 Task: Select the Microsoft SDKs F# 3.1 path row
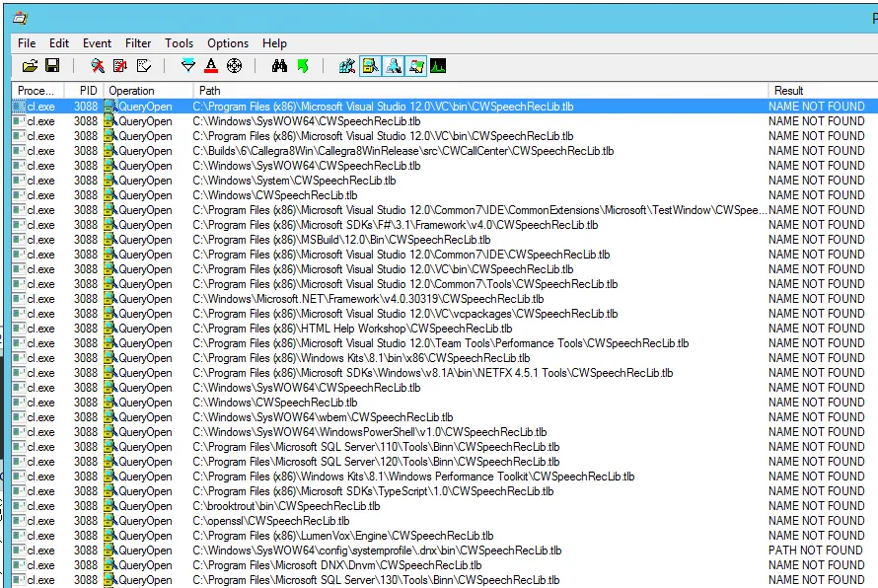tap(445, 225)
